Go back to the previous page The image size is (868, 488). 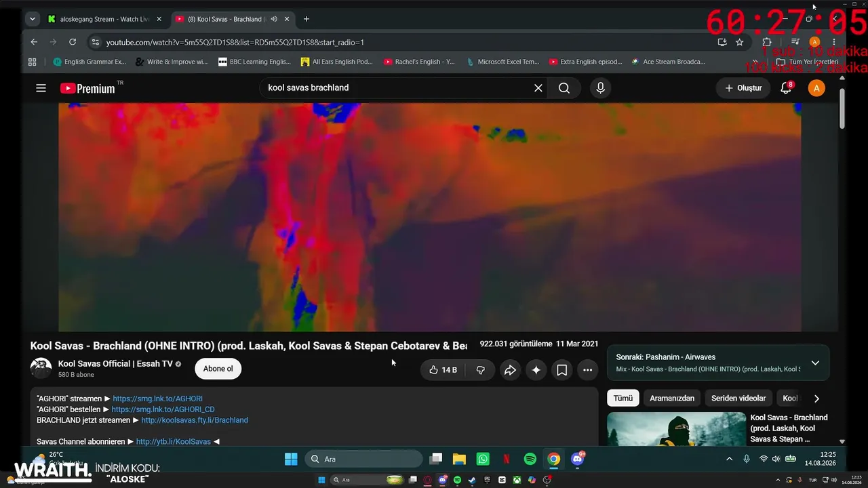(34, 42)
